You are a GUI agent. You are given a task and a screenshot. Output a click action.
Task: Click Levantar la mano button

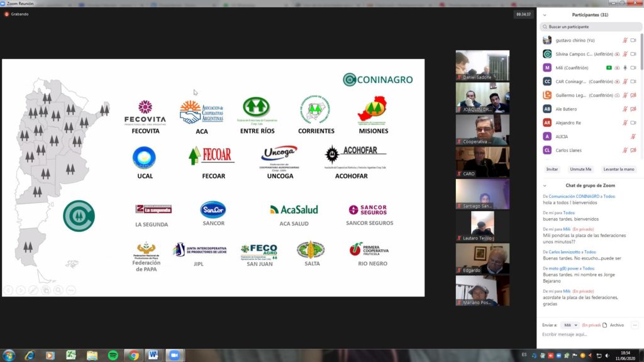point(619,169)
